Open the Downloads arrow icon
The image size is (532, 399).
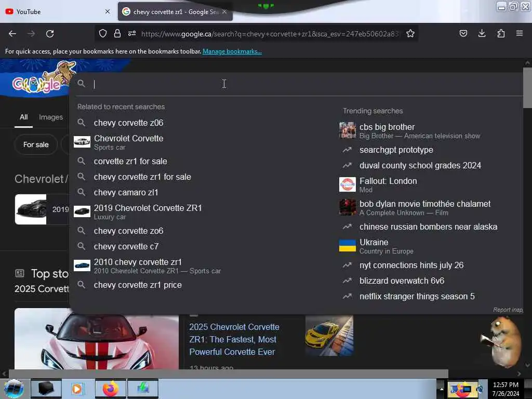(x=482, y=33)
